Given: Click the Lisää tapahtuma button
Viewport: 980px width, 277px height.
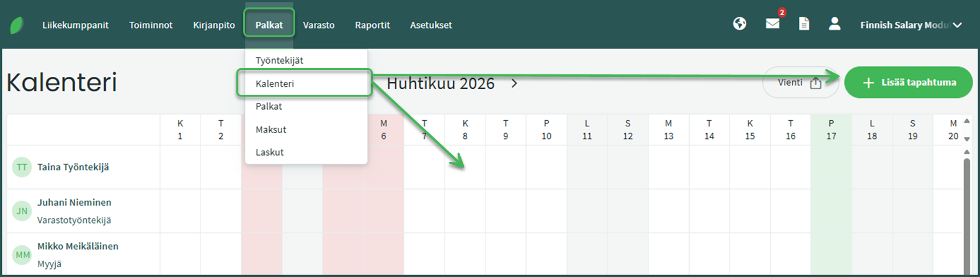Looking at the screenshot, I should (x=908, y=82).
